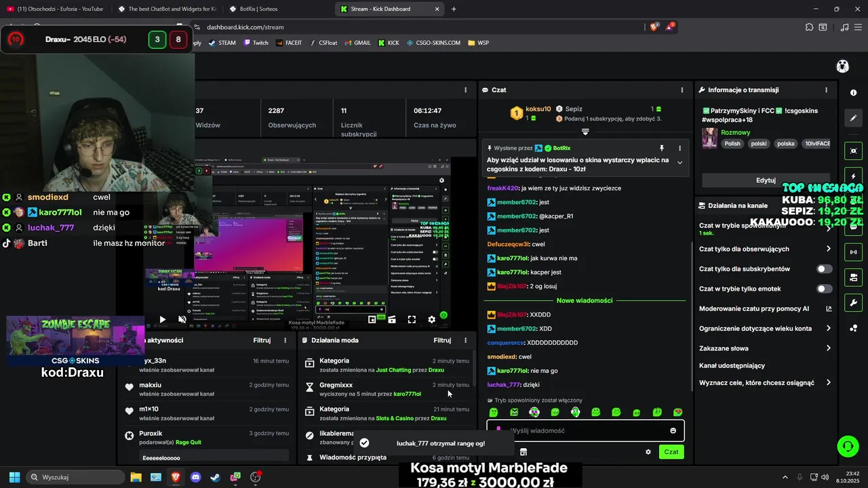Open the Czat panel three-dot menu

point(682,90)
